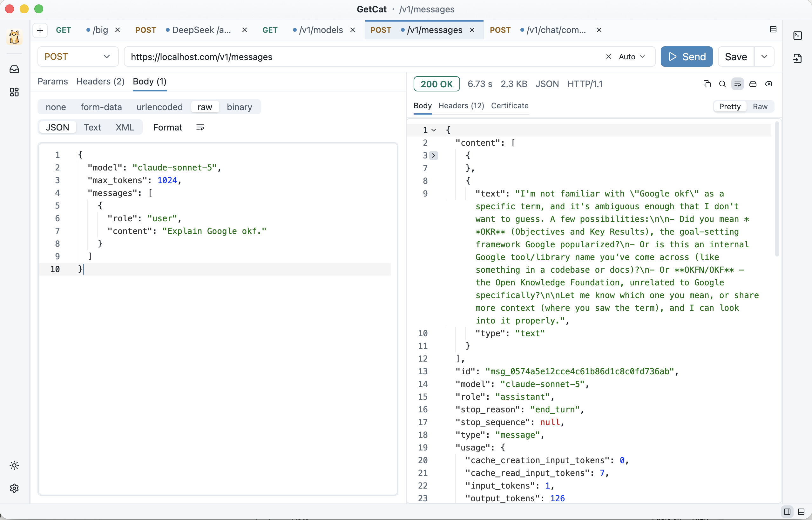
Task: Clear the response with the erase icon
Action: 768,84
